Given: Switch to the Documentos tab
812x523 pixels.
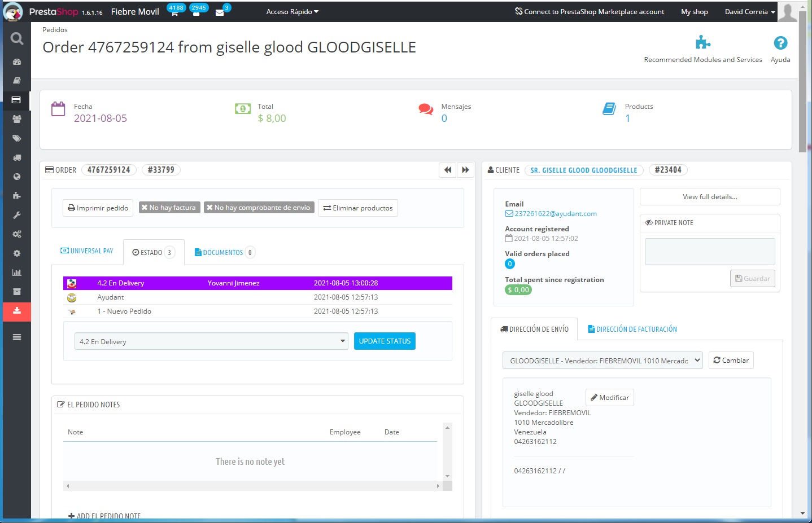Looking at the screenshot, I should click(224, 253).
